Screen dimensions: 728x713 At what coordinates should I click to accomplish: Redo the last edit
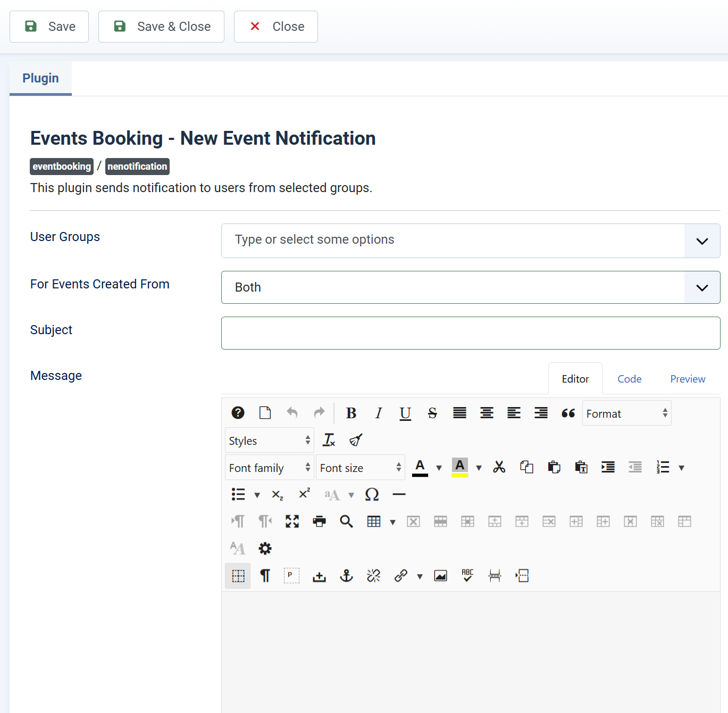319,413
